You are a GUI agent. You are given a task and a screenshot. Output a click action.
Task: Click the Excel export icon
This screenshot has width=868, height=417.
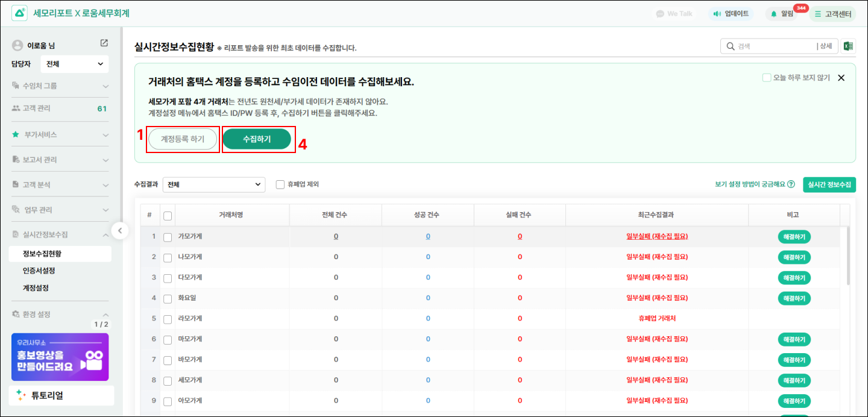click(848, 46)
